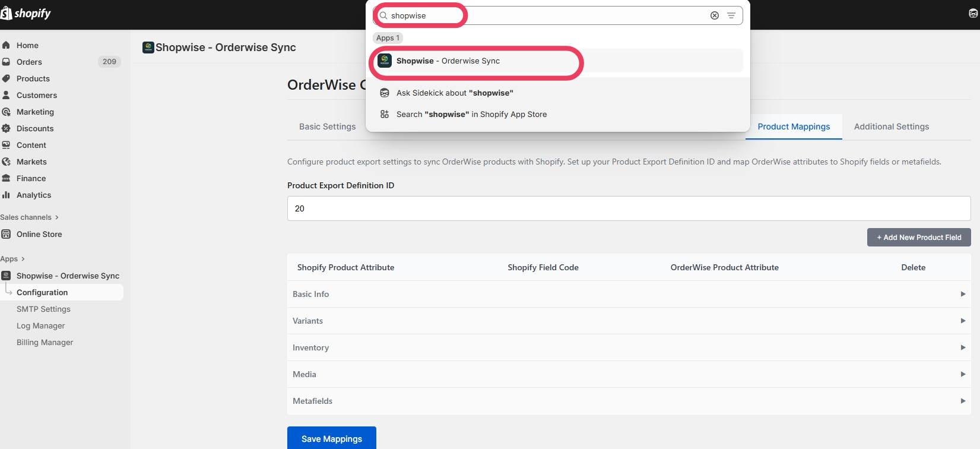Open Home in the sidebar

click(27, 45)
